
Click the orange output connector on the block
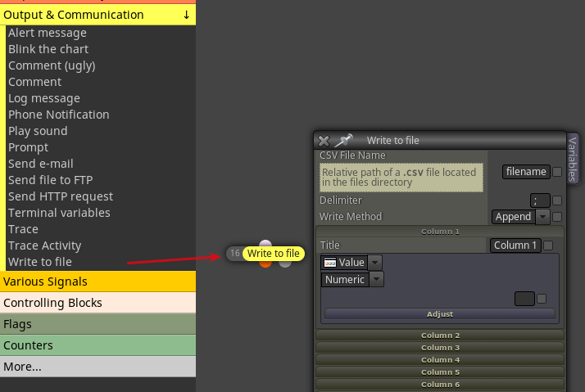click(265, 264)
